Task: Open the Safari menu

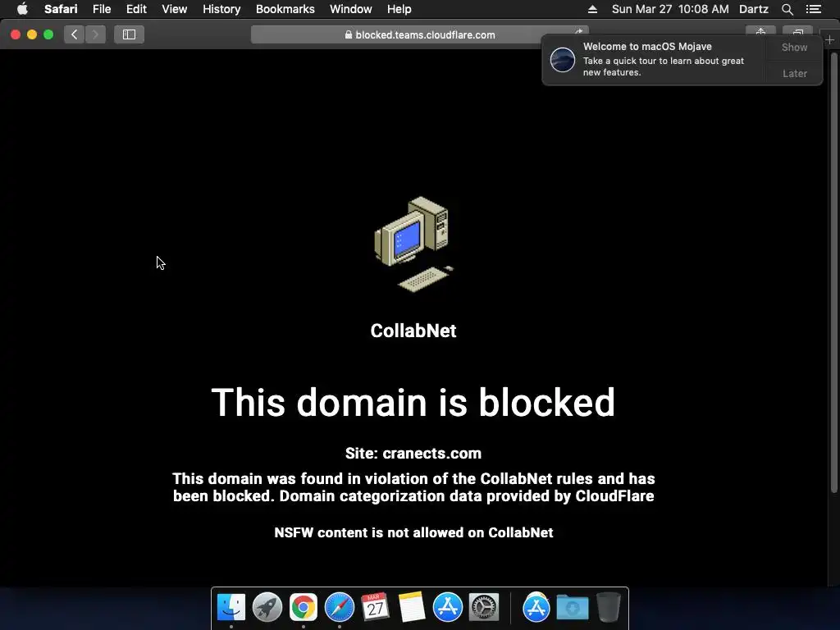Action: [61, 9]
